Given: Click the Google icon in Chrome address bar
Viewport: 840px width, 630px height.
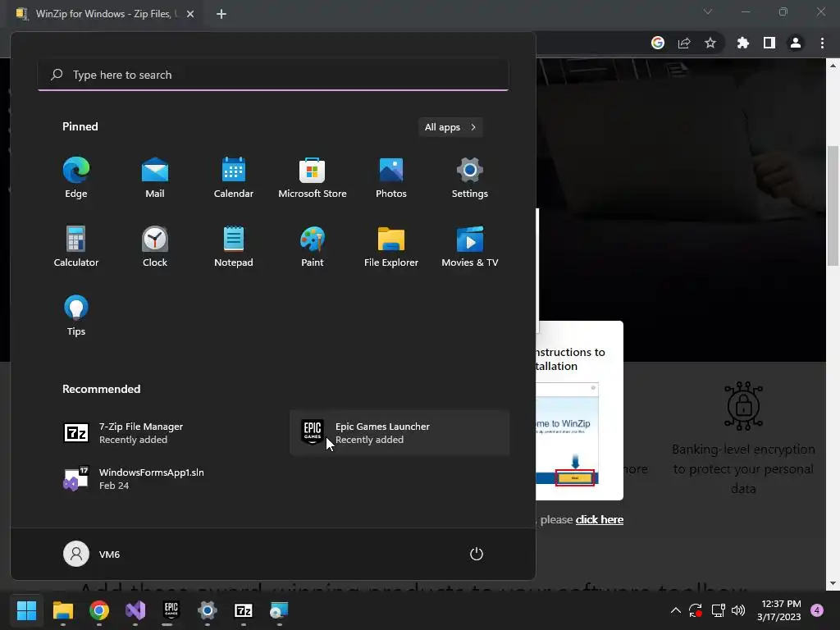Looking at the screenshot, I should [x=658, y=43].
